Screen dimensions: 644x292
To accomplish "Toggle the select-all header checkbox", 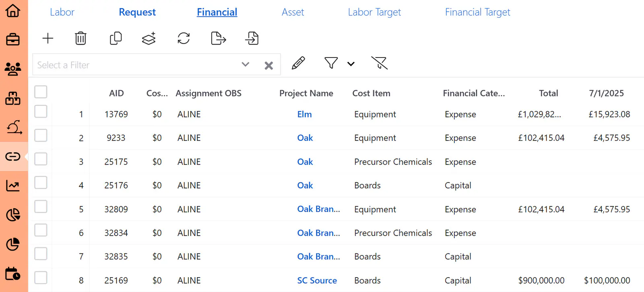I will pos(41,92).
